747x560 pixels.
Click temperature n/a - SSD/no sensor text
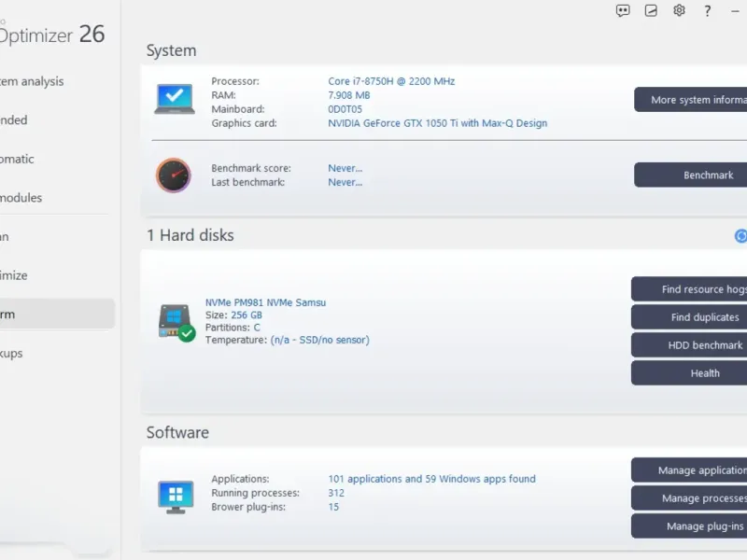coord(319,340)
